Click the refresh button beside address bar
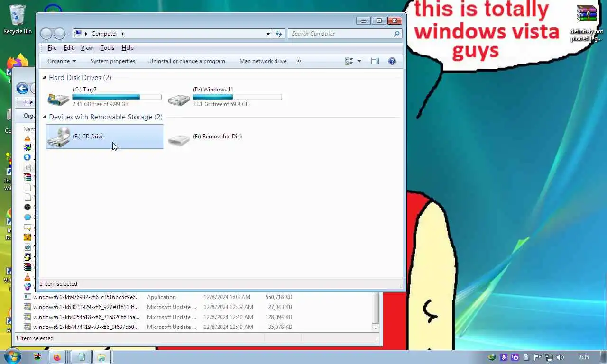607x364 pixels. tap(279, 34)
